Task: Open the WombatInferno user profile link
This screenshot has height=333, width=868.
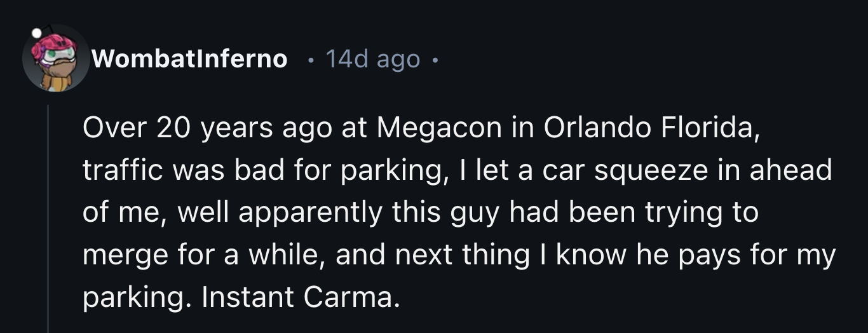Action: coord(189,59)
